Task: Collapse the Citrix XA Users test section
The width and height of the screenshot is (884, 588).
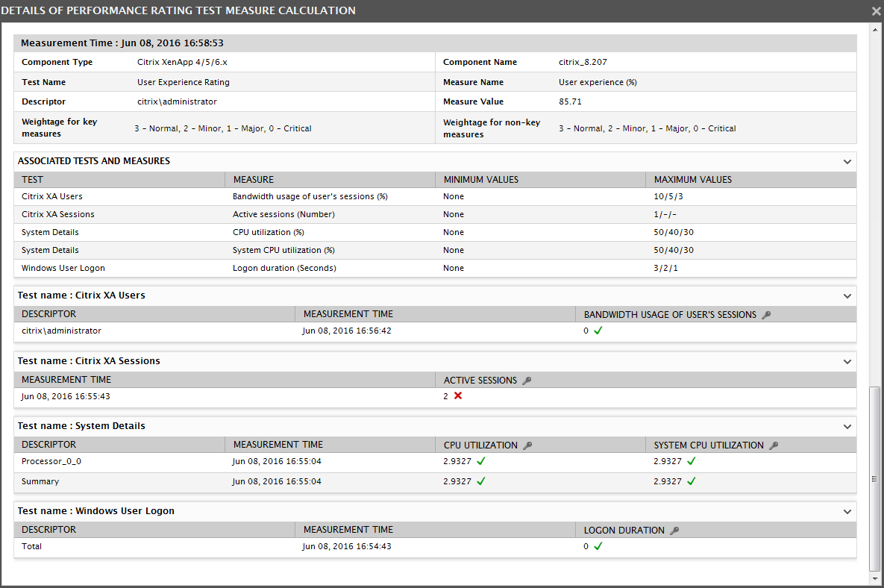Action: (847, 296)
